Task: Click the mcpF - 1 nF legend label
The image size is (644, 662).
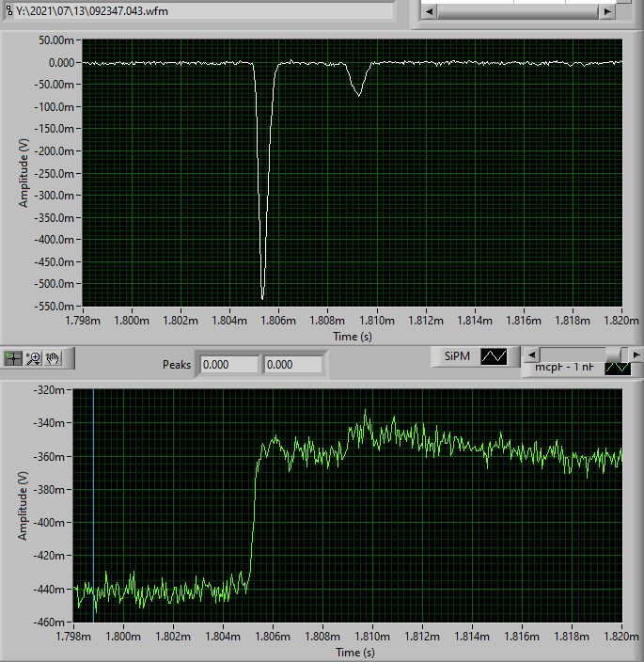Action: (x=564, y=368)
